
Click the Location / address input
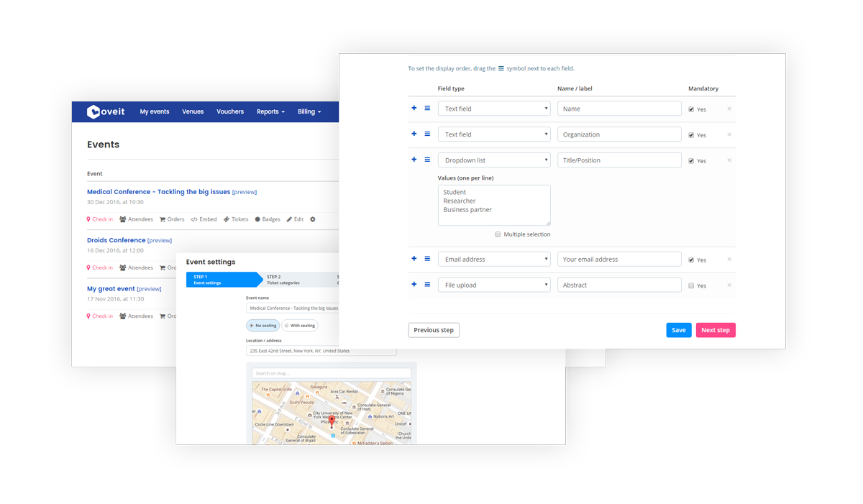(321, 351)
